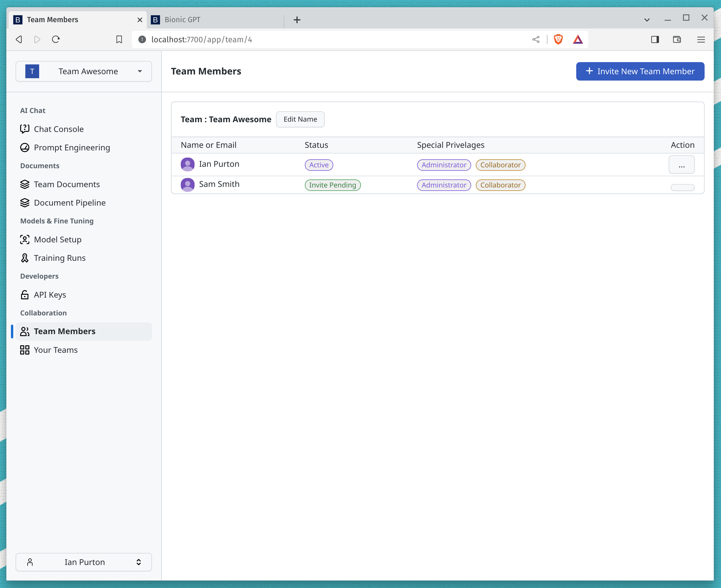Click the Chat Console icon
The height and width of the screenshot is (588, 721).
coord(24,128)
